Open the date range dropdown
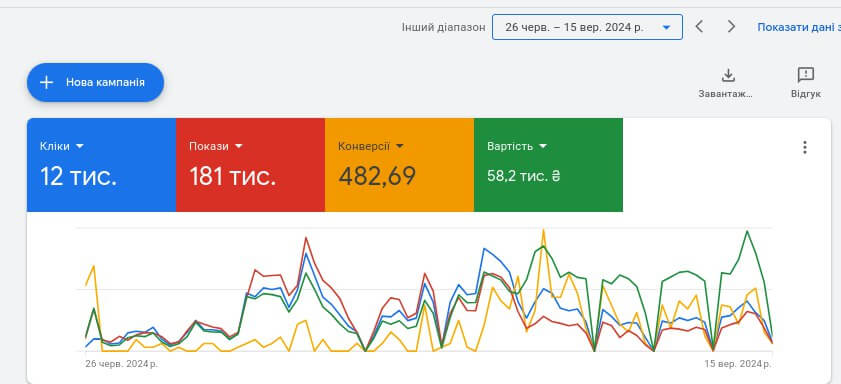The height and width of the screenshot is (384, 841). click(587, 27)
